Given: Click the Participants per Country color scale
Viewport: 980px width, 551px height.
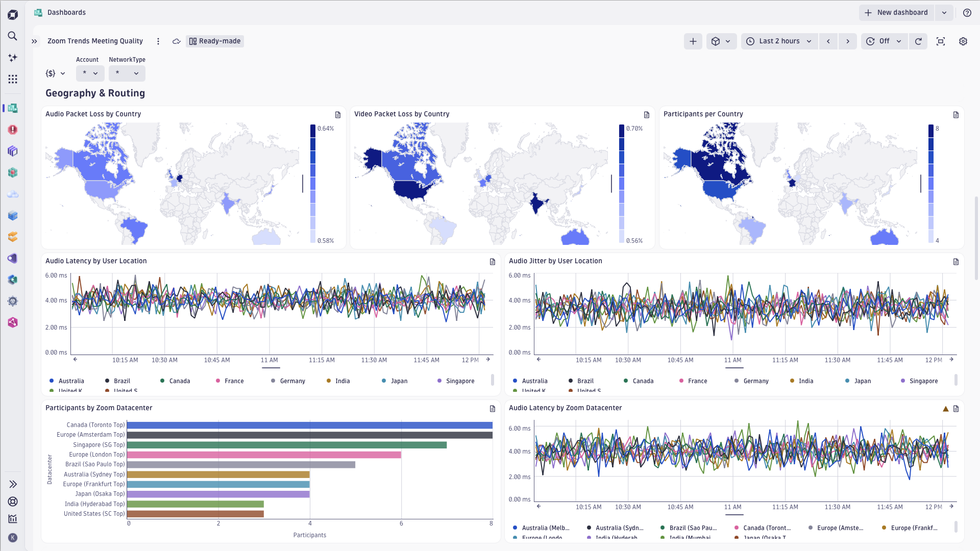Looking at the screenshot, I should point(931,184).
